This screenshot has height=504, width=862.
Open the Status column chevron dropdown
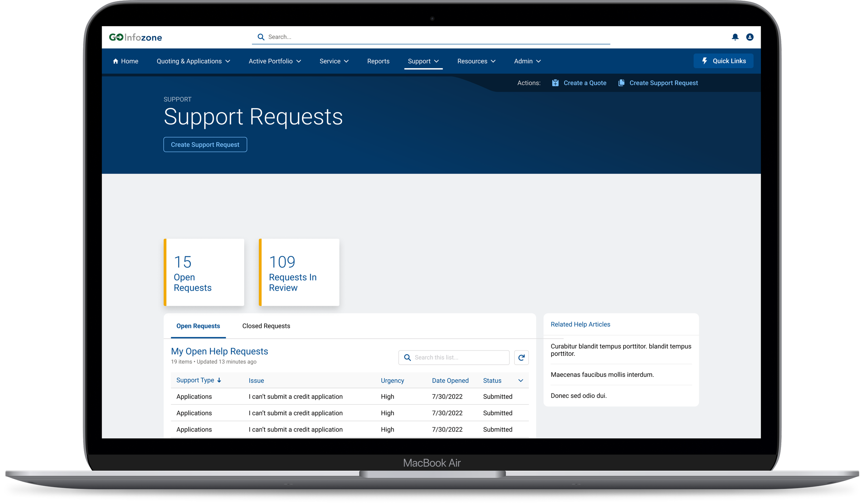521,380
